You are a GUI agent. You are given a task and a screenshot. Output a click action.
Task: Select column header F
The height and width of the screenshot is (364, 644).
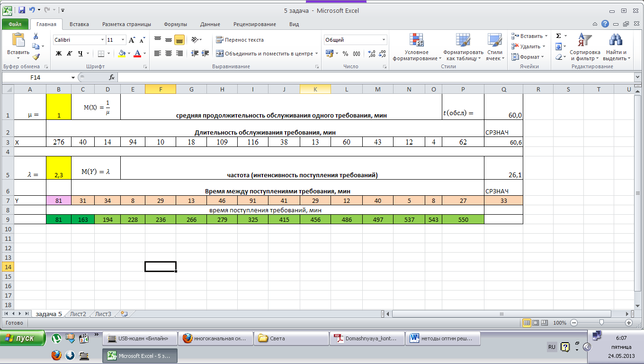tap(161, 89)
